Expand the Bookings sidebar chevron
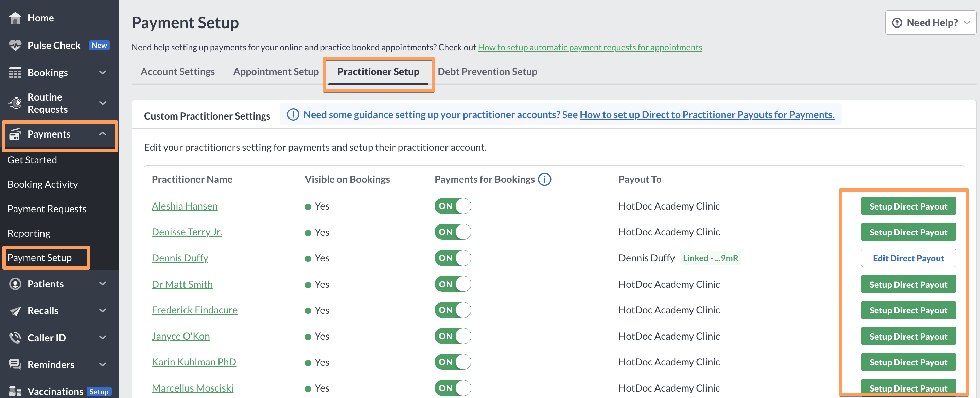This screenshot has height=398, width=980. [103, 72]
